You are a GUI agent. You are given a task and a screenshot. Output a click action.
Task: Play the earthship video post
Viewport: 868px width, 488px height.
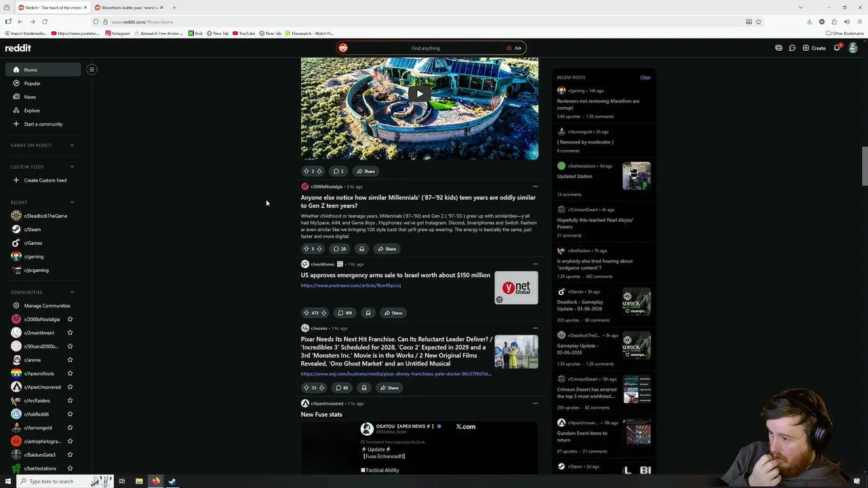click(419, 94)
